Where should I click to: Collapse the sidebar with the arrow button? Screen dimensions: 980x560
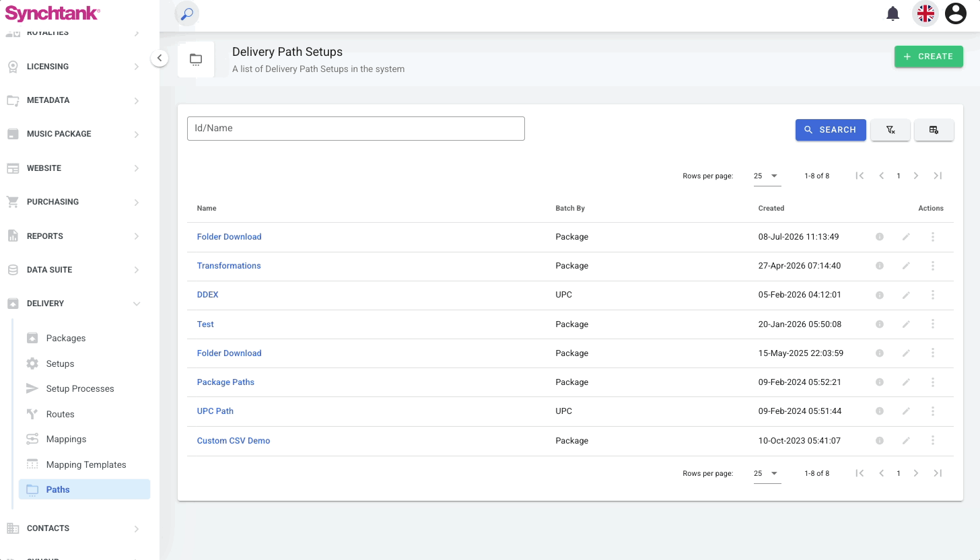160,58
